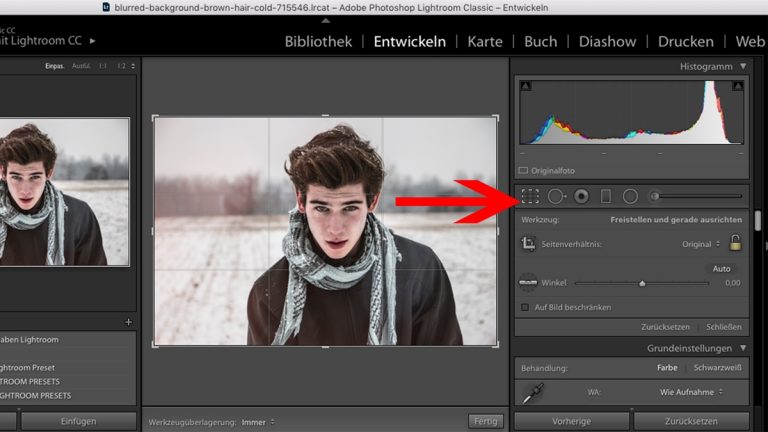This screenshot has height=432, width=768.
Task: Open the Buch module
Action: pyautogui.click(x=541, y=42)
